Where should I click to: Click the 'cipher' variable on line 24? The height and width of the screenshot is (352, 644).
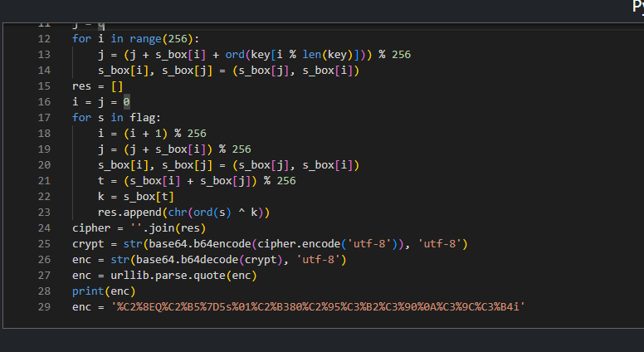point(91,228)
